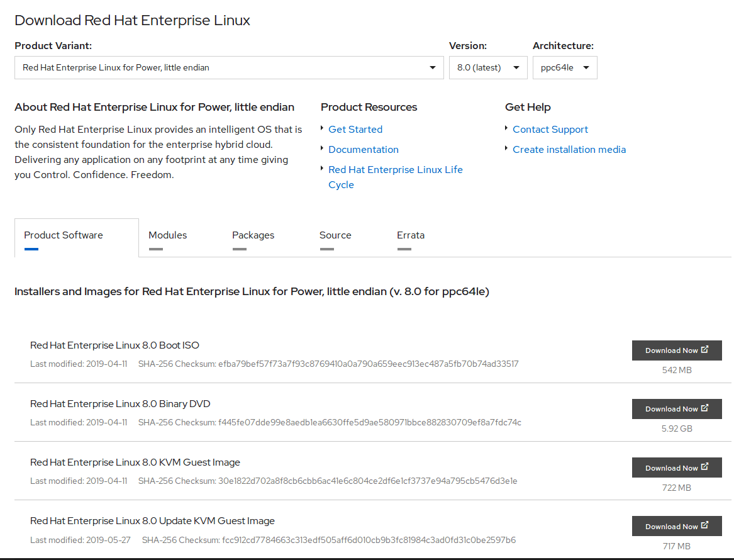The image size is (734, 560).
Task: Open the Source tab
Action: point(335,235)
